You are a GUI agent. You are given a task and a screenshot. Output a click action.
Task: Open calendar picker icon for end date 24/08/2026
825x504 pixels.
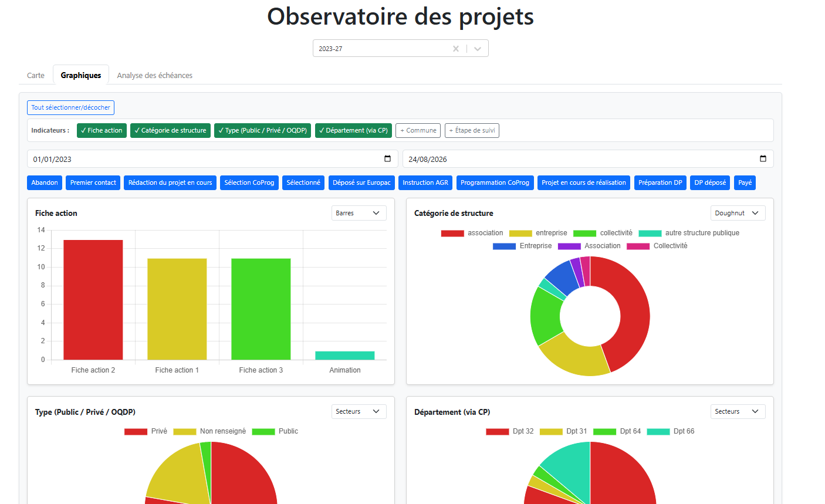click(763, 159)
